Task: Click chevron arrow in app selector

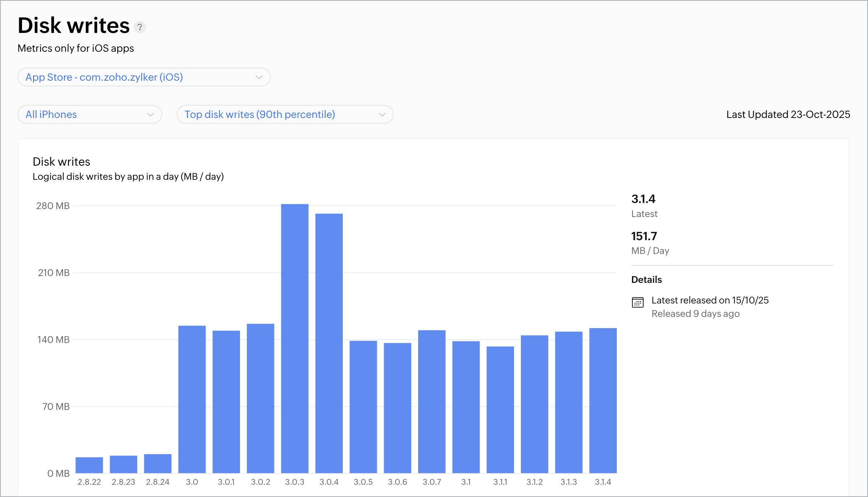Action: tap(259, 77)
